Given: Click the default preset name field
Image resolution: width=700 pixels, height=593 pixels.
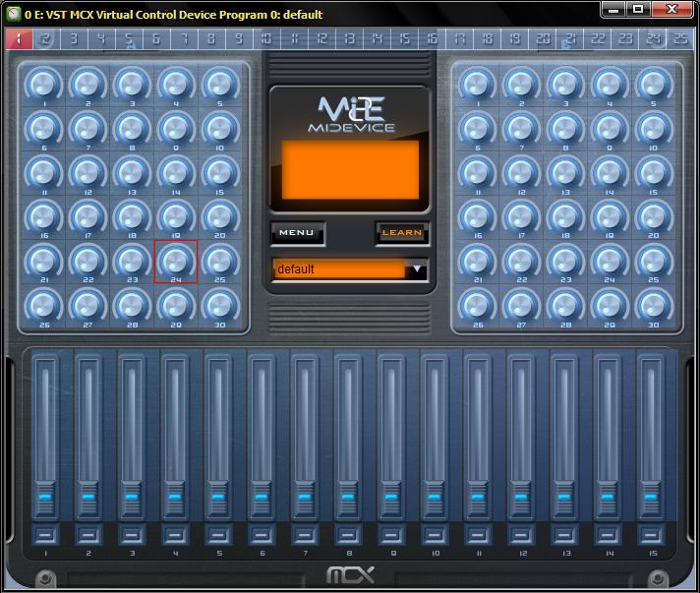Looking at the screenshot, I should [x=339, y=269].
